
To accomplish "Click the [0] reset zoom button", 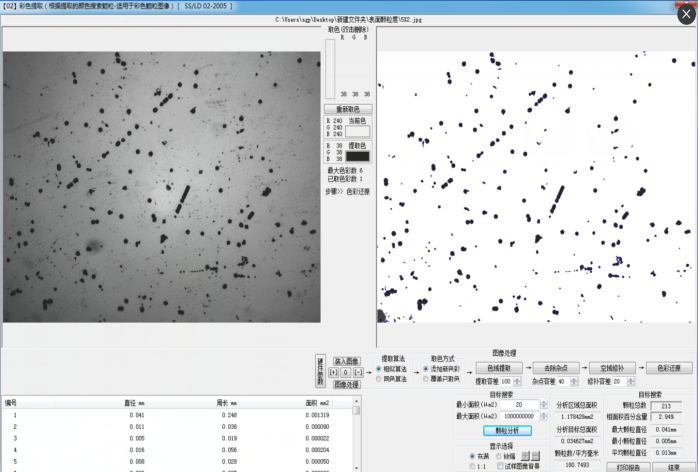I will pyautogui.click(x=345, y=372).
